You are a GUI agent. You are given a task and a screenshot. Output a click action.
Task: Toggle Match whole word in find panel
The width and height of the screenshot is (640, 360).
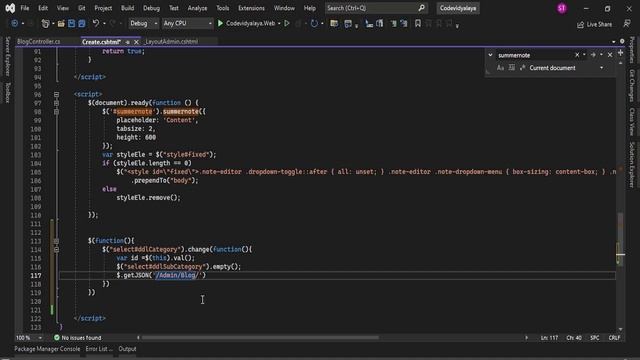click(x=511, y=68)
